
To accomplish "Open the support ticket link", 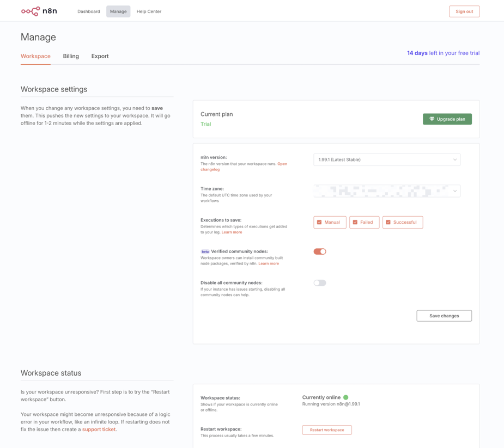I will 99,429.
